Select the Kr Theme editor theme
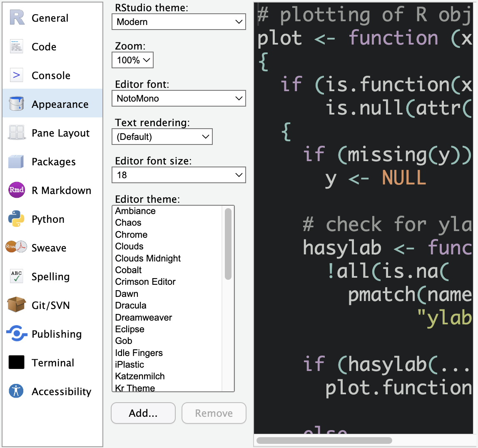The width and height of the screenshot is (478, 448). [x=135, y=388]
